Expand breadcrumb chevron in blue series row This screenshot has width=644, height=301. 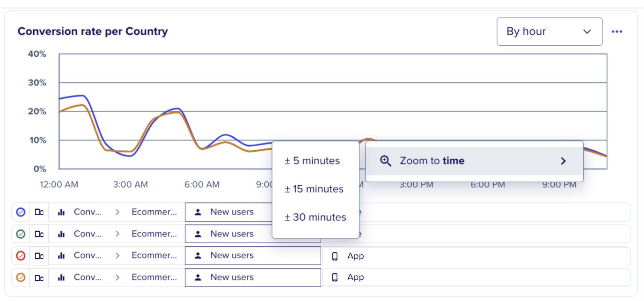(x=117, y=212)
